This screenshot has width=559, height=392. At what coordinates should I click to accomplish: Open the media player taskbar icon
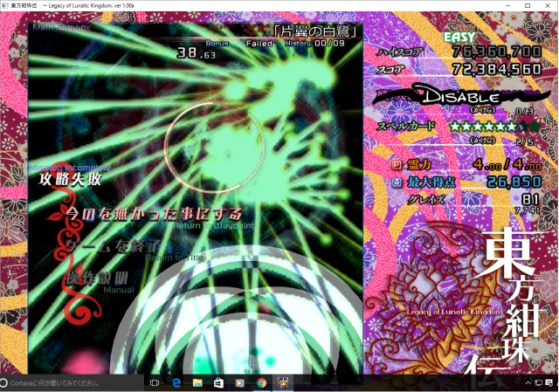tap(240, 383)
